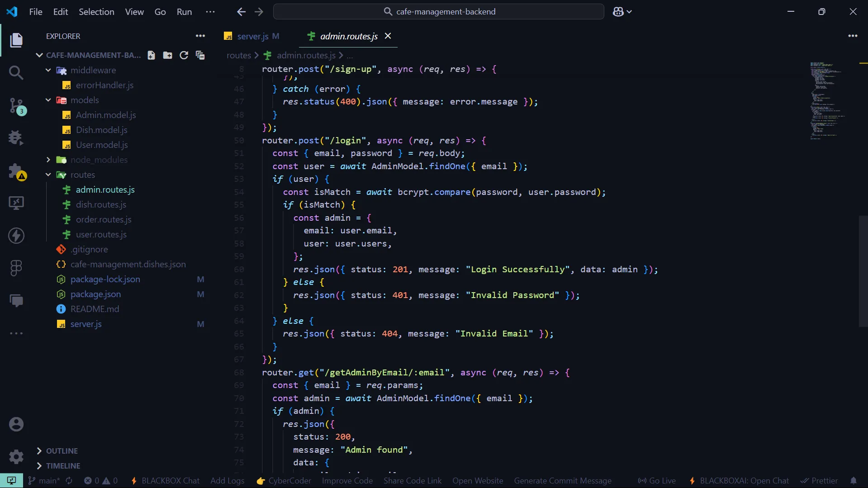
Task: Click the remote window status bar icon
Action: (11, 480)
